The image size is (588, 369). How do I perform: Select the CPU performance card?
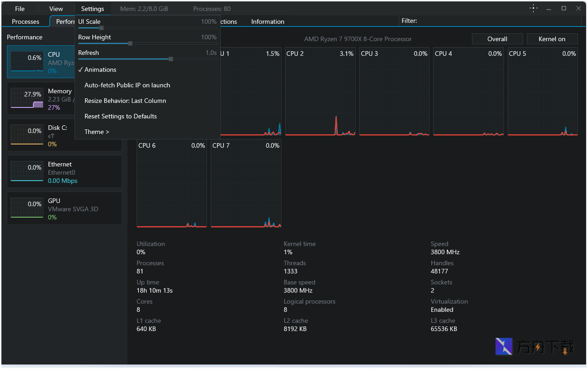click(41, 62)
